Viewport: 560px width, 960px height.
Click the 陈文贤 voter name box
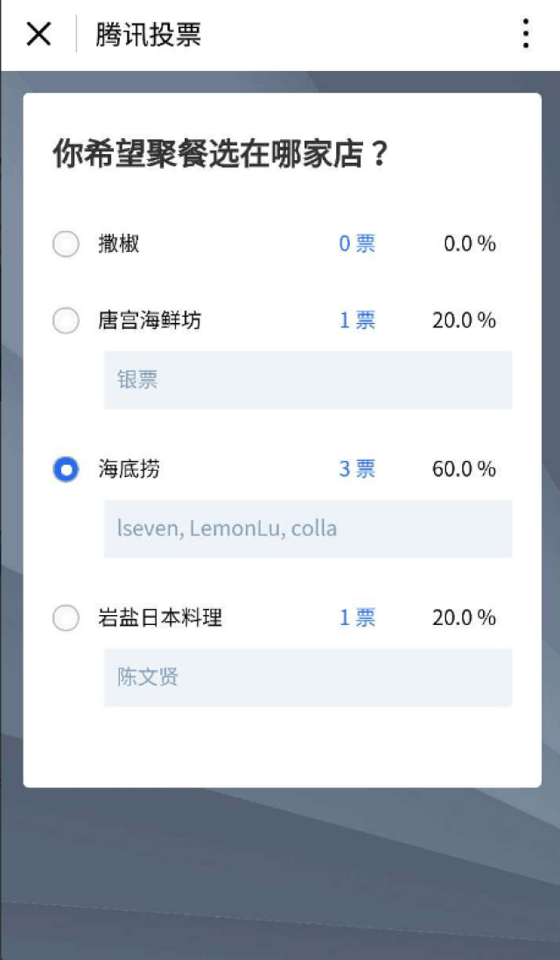[x=308, y=677]
